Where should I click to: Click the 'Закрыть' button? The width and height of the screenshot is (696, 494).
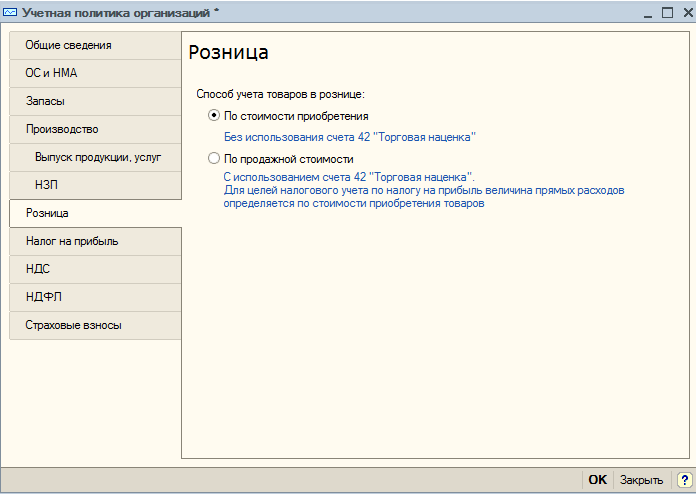click(641, 480)
